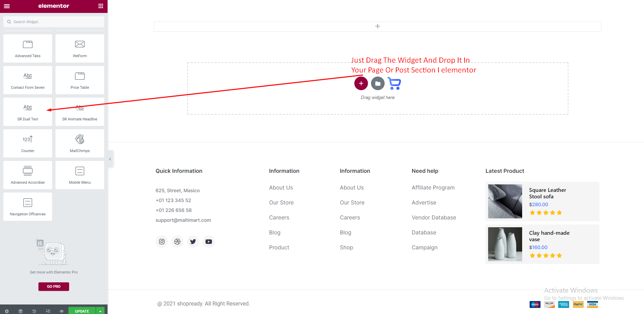
Task: Select the SR Duel Text widget
Action: tap(28, 112)
